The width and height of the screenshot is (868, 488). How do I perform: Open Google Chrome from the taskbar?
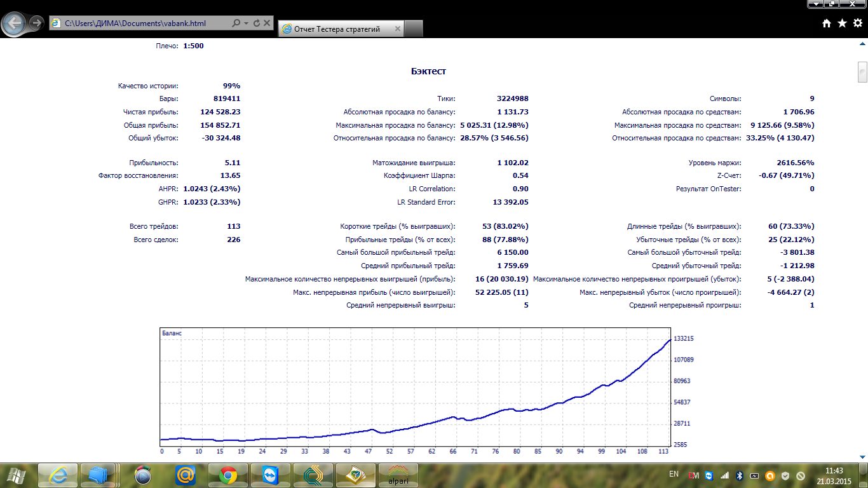coord(228,475)
